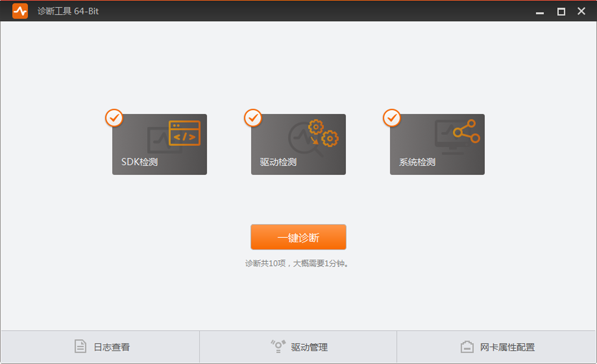Uncheck the 驱动检测 checkmark

pyautogui.click(x=253, y=118)
